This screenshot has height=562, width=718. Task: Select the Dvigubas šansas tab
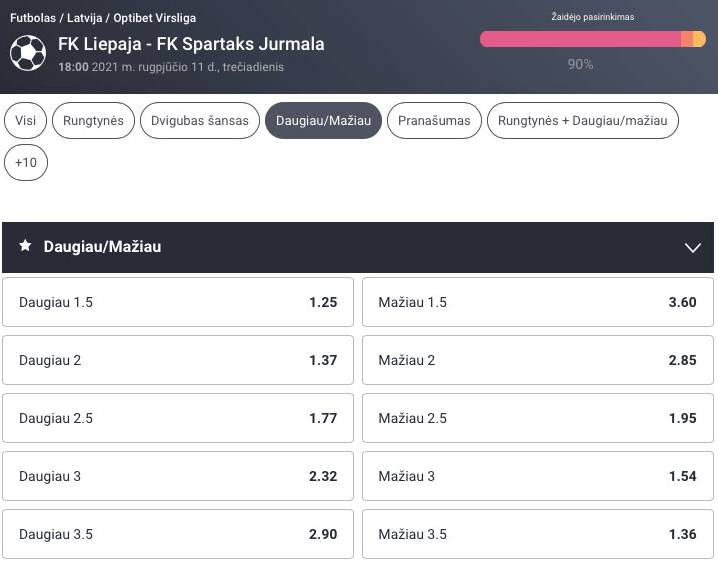click(200, 120)
